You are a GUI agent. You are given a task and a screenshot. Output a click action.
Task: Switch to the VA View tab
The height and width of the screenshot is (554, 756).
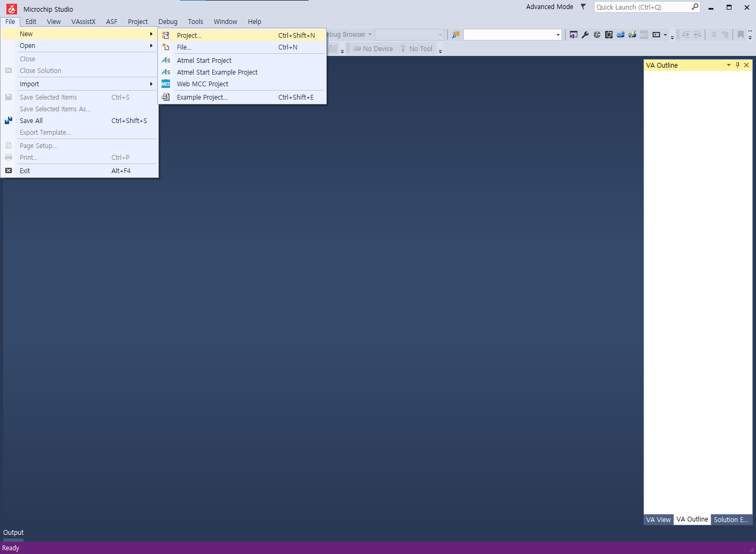pos(658,519)
